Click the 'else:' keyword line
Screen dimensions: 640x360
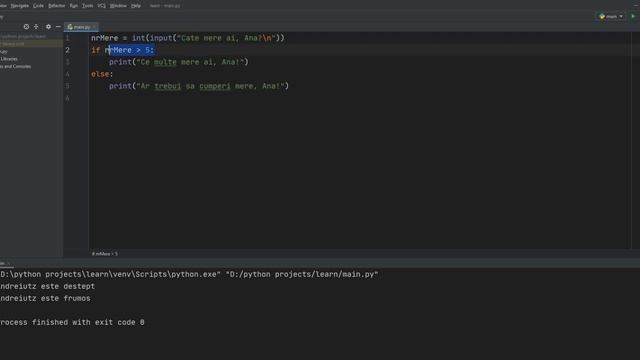click(102, 74)
